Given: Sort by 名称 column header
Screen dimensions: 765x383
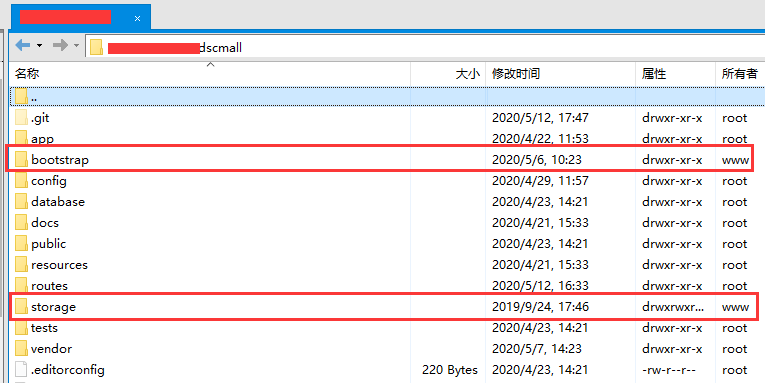Looking at the screenshot, I should (210, 74).
